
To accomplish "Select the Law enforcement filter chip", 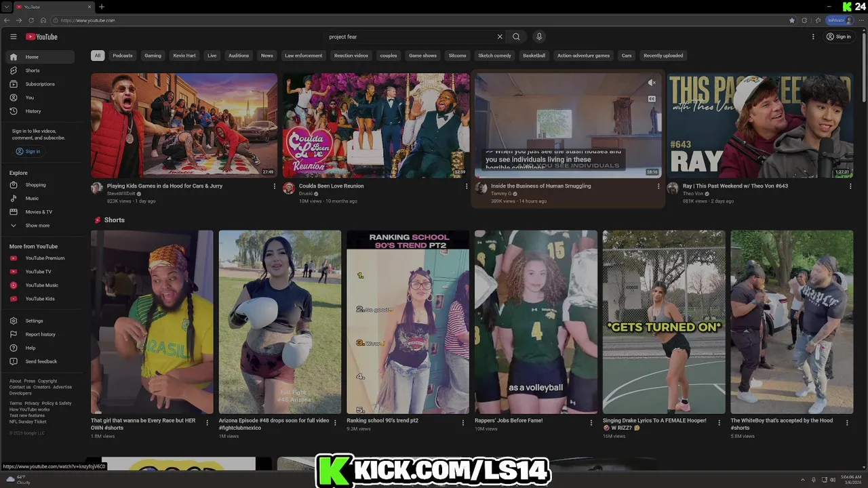I will (x=304, y=56).
